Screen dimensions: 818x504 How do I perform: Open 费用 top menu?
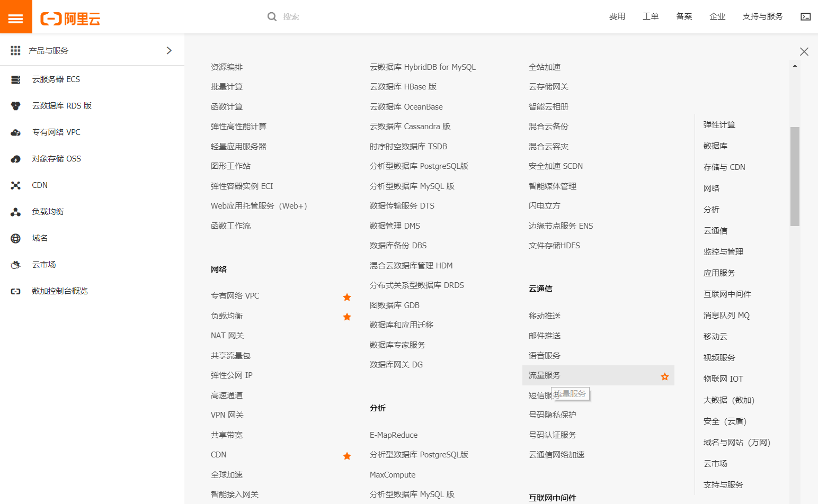coord(617,16)
